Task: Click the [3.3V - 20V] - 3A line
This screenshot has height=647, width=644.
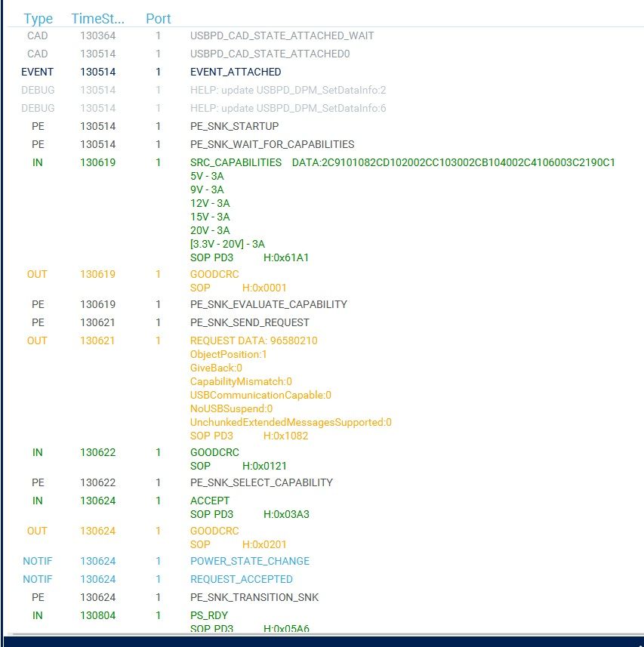Action: [227, 245]
